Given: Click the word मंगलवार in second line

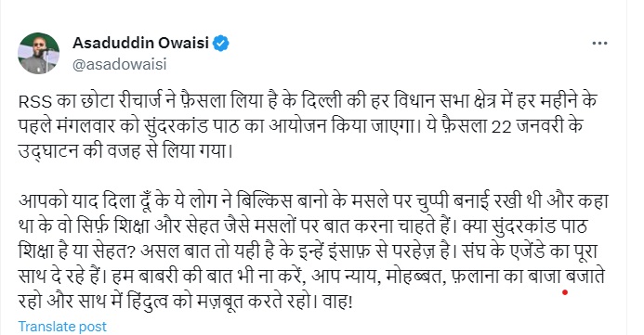Looking at the screenshot, I should pos(86,126).
